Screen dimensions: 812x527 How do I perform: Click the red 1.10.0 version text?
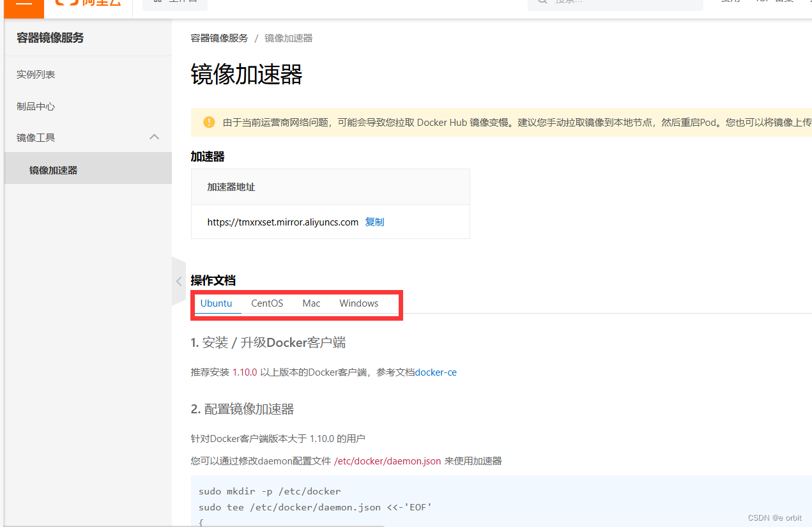(244, 372)
